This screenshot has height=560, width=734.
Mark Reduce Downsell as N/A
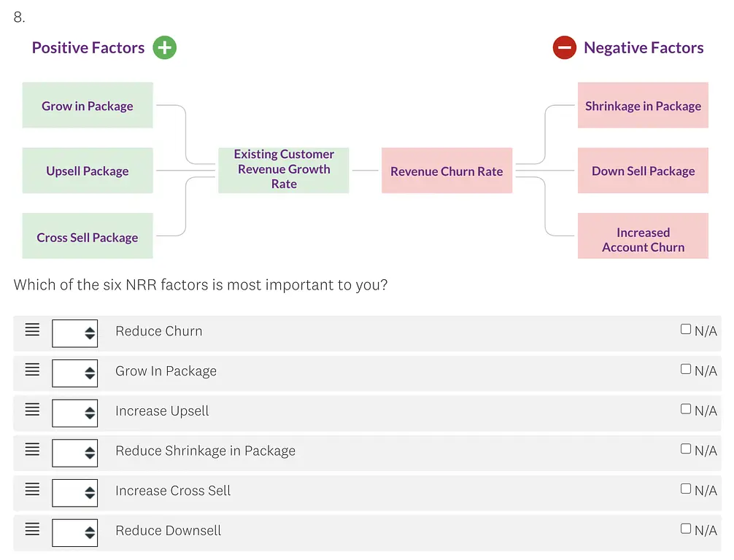click(x=686, y=529)
